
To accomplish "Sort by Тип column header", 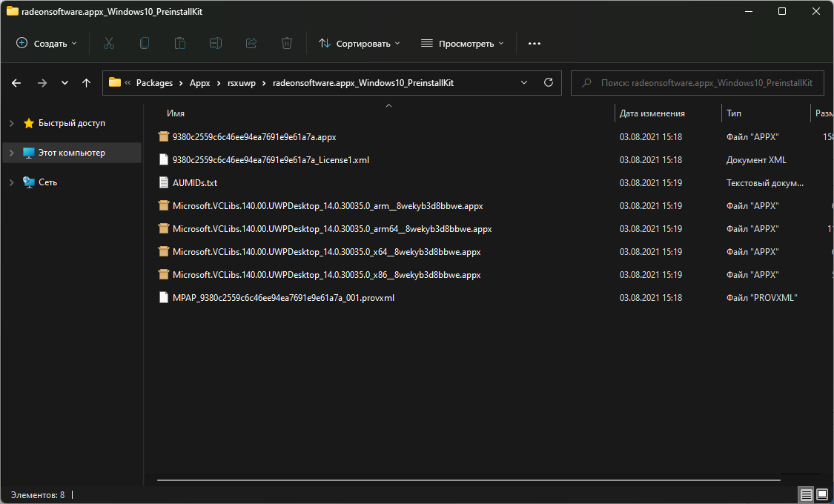I will pos(733,113).
